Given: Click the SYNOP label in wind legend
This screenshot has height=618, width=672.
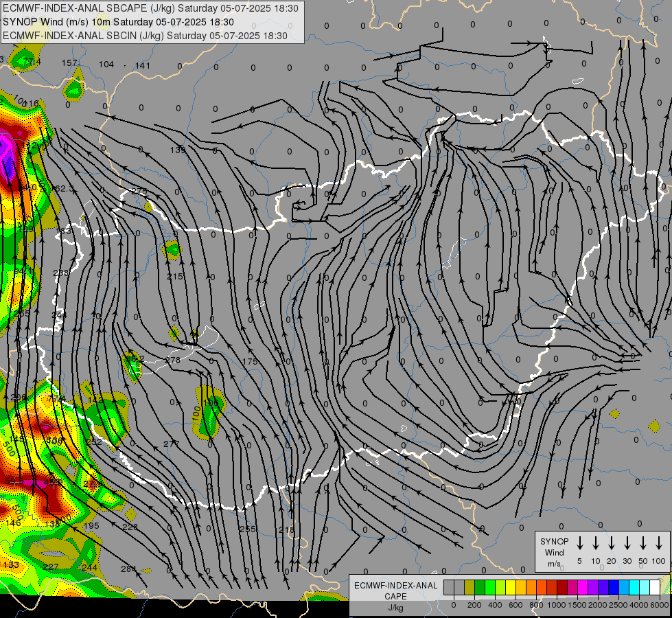Looking at the screenshot, I should [554, 542].
